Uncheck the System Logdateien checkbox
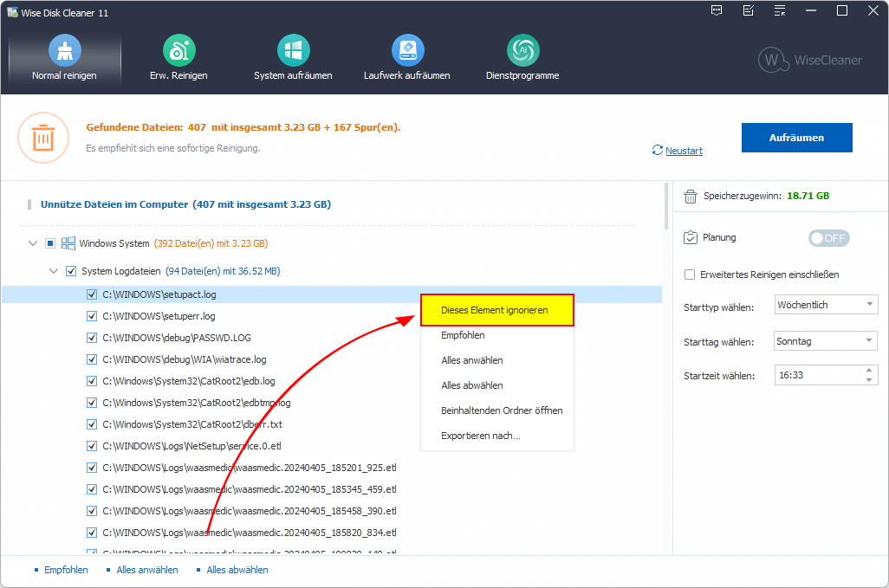 pyautogui.click(x=71, y=271)
